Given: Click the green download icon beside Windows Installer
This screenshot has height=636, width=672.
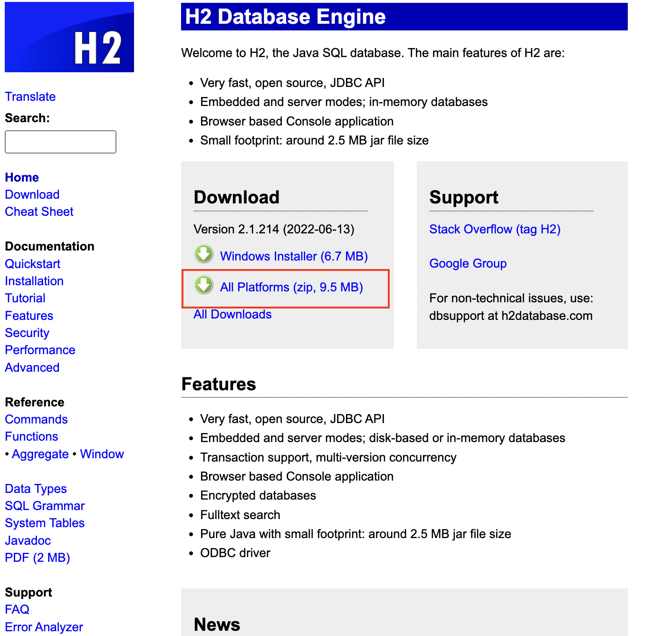Looking at the screenshot, I should click(x=204, y=254).
